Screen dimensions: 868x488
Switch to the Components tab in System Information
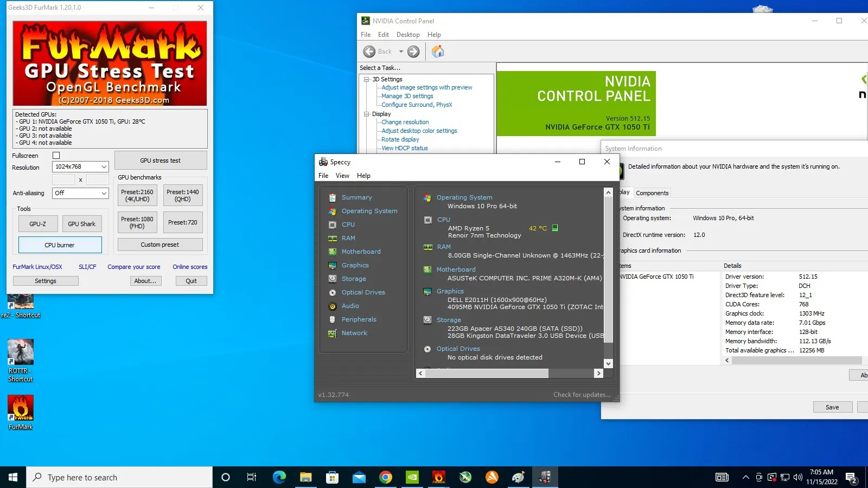[x=652, y=193]
